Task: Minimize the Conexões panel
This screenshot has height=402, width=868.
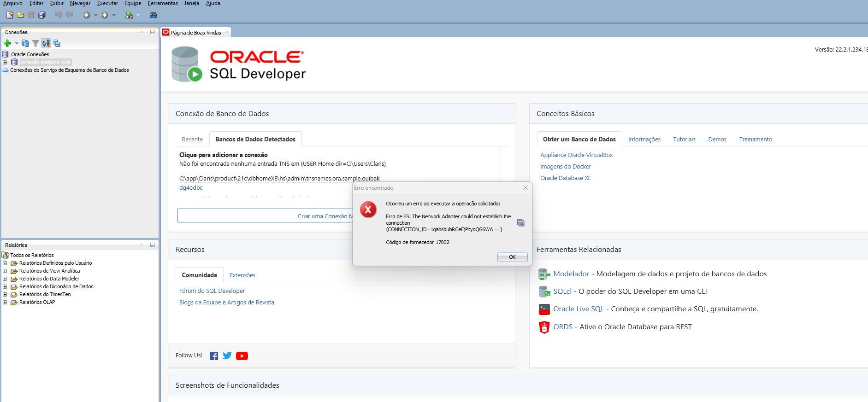Action: click(153, 32)
